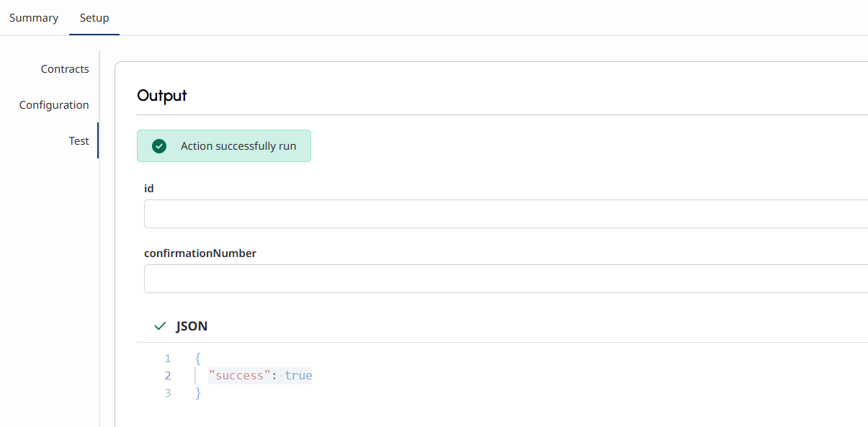Select the Setup tab

(x=94, y=18)
